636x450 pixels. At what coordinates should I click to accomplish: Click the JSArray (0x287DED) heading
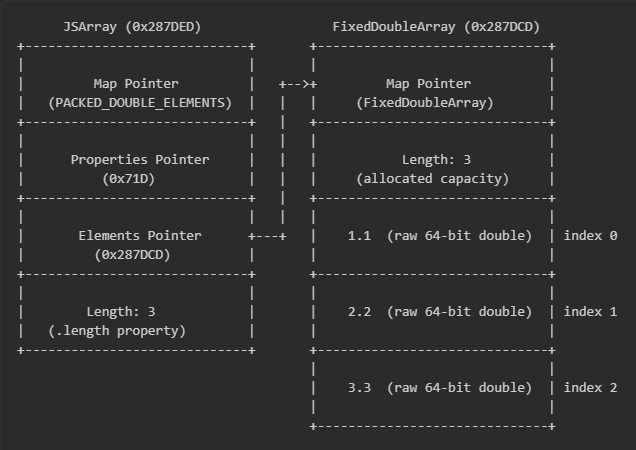coord(135,26)
